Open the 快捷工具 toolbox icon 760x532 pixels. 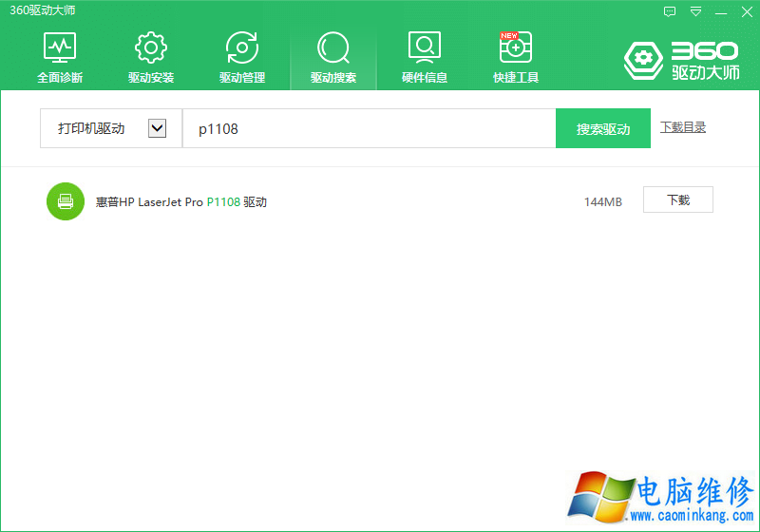(516, 47)
